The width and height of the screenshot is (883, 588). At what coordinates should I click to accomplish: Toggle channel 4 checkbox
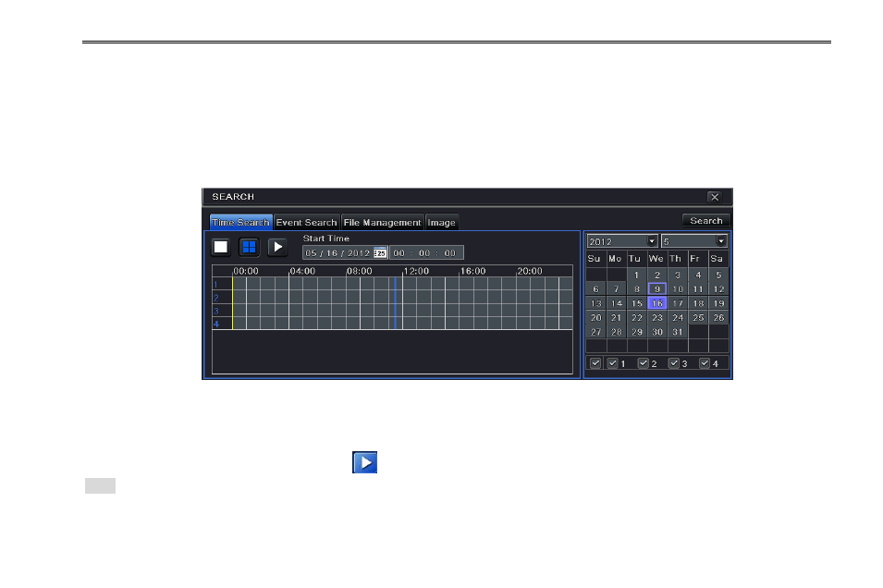705,363
